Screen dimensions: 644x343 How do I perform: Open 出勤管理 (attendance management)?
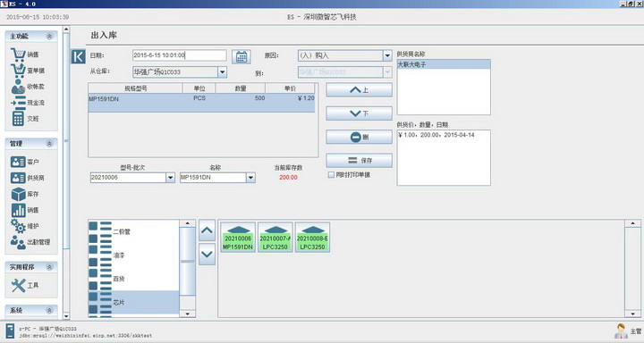(30, 242)
